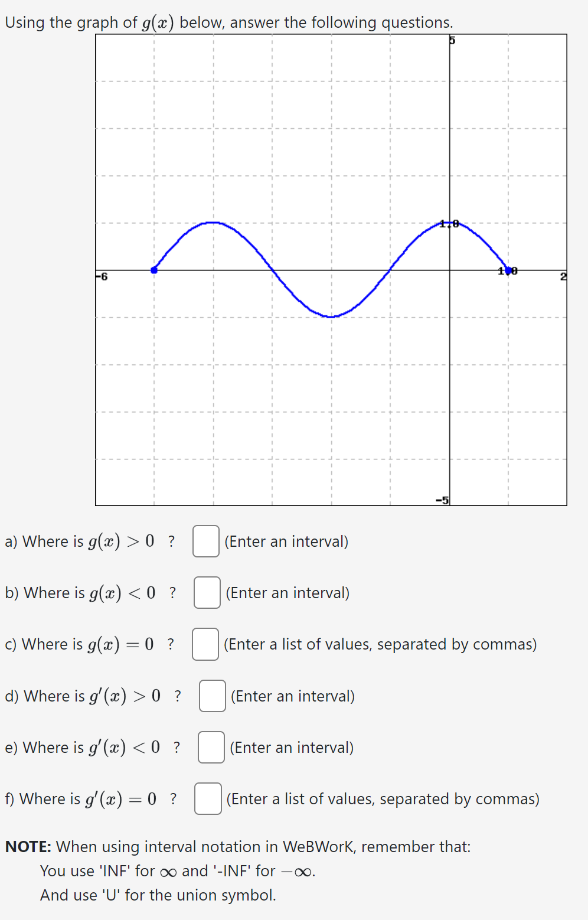Click the peak of the first curve hump
This screenshot has height=920, width=588.
click(213, 223)
